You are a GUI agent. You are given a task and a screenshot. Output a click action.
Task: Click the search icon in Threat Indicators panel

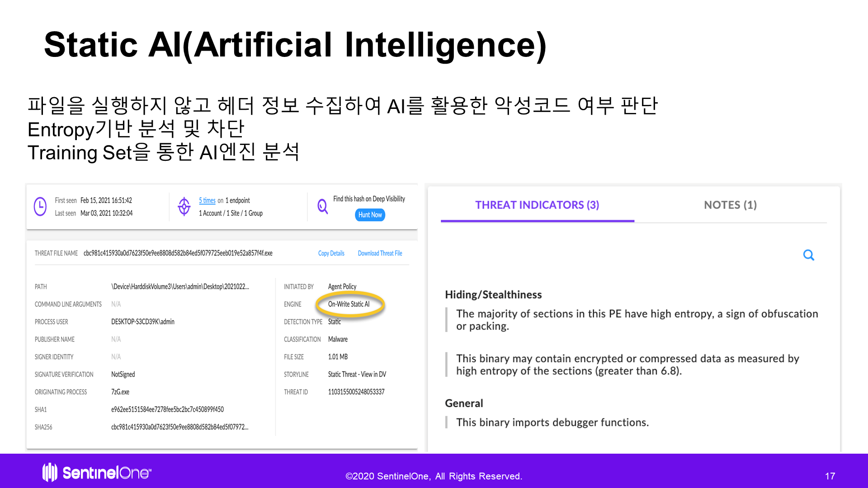point(808,255)
